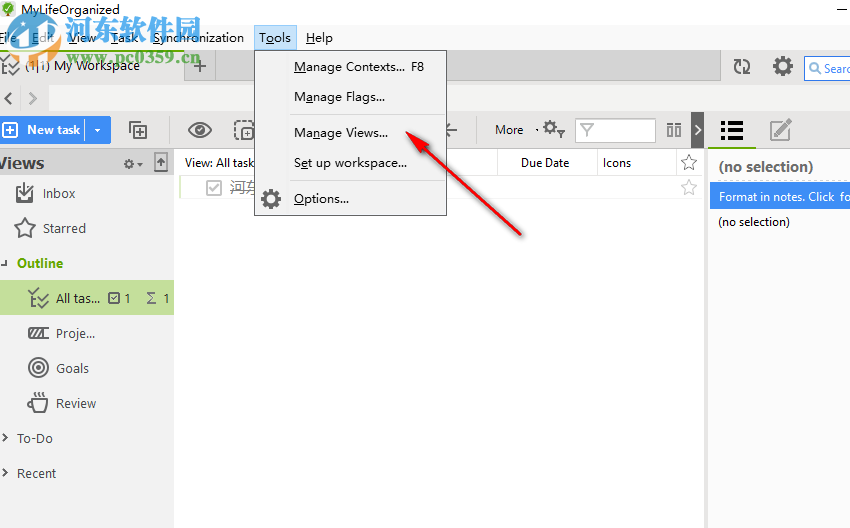Screen dimensions: 850x528
Task: Open the Manage Contexts menu entry
Action: (x=350, y=67)
